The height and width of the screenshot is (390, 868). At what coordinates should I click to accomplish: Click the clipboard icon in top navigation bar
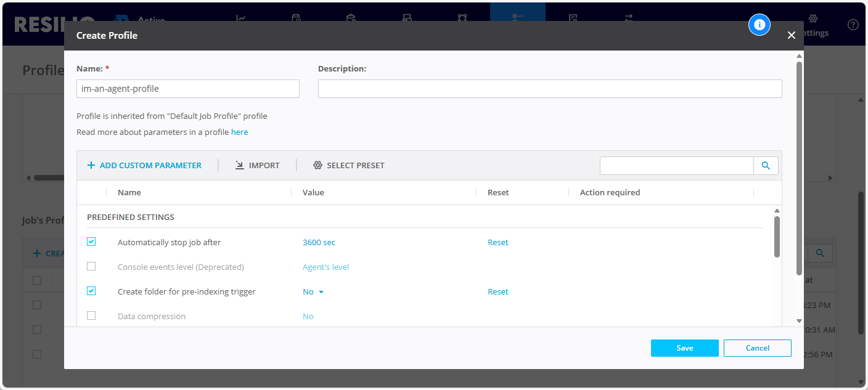click(351, 18)
